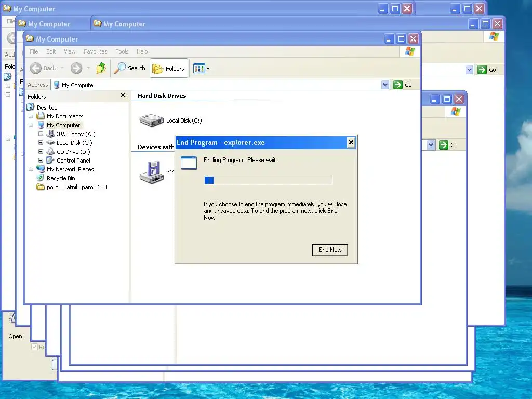Click the My Computer icon in the Folders tree

click(x=41, y=125)
